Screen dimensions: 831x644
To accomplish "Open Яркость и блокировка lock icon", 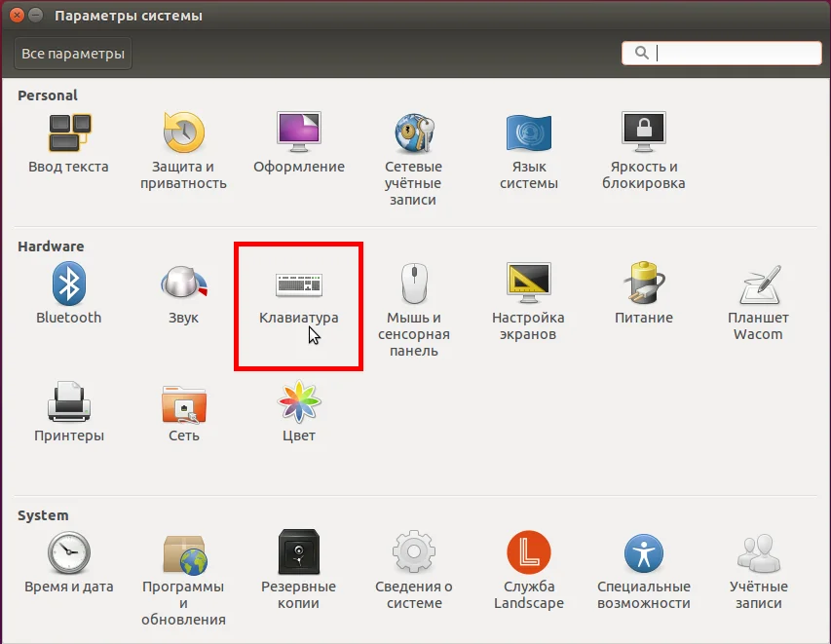I will coord(643,131).
